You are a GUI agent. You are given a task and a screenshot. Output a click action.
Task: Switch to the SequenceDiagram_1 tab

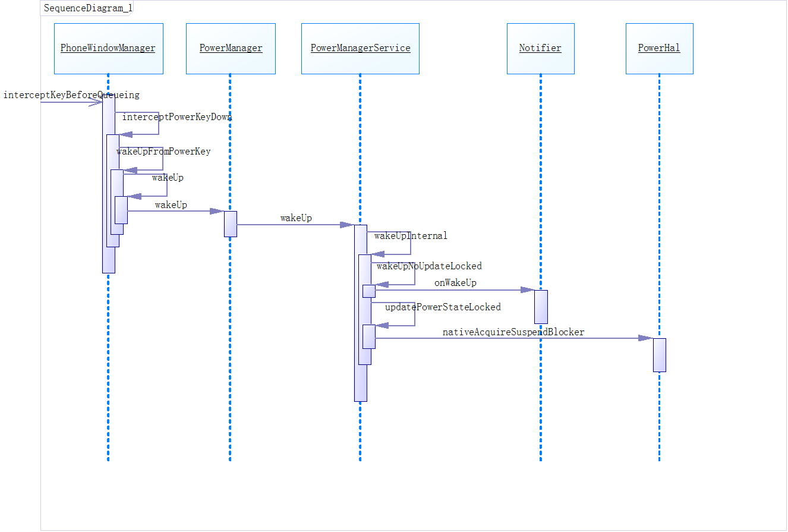pyautogui.click(x=87, y=8)
